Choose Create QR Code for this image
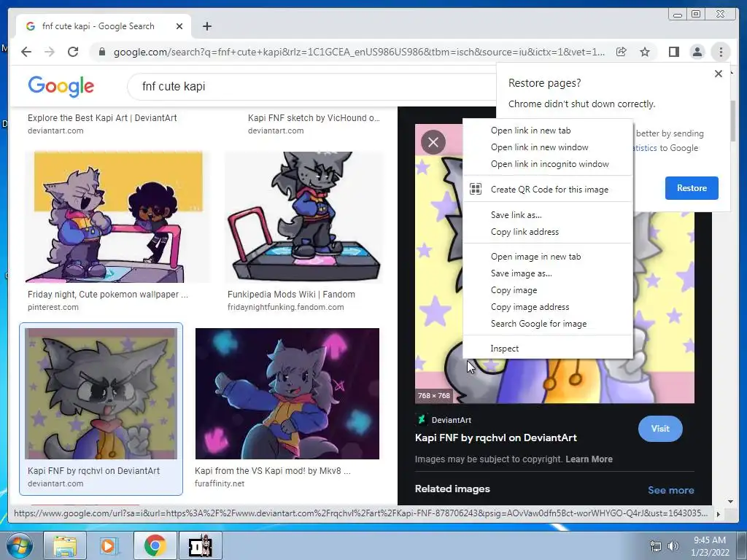Viewport: 747px width, 560px height. point(548,189)
